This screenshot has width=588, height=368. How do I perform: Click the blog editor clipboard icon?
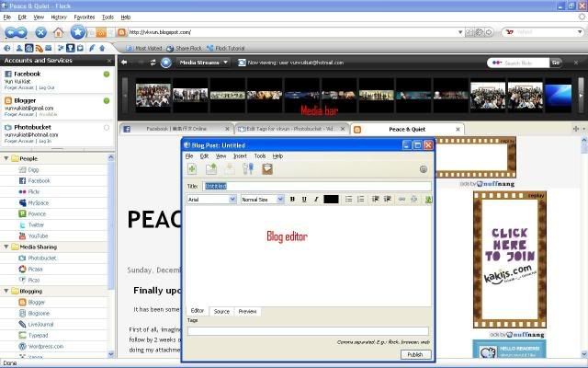(267, 169)
